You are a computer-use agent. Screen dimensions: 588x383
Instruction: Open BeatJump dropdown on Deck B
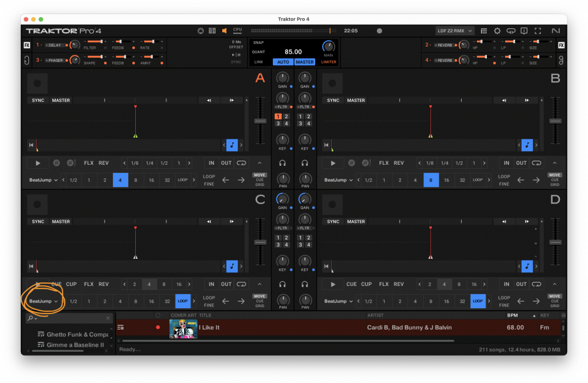pyautogui.click(x=339, y=180)
